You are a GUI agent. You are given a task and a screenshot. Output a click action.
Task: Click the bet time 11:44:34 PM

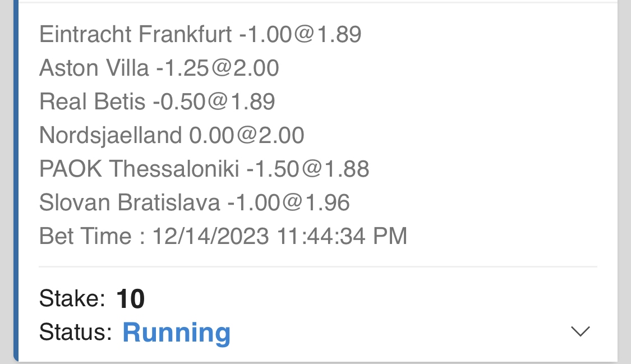[342, 236]
